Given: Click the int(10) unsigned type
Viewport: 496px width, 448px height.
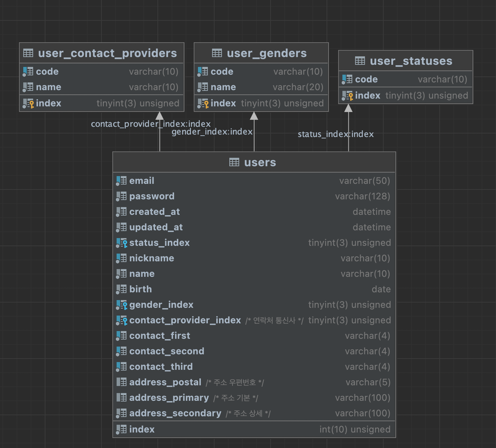Looking at the screenshot, I should click(x=355, y=429).
